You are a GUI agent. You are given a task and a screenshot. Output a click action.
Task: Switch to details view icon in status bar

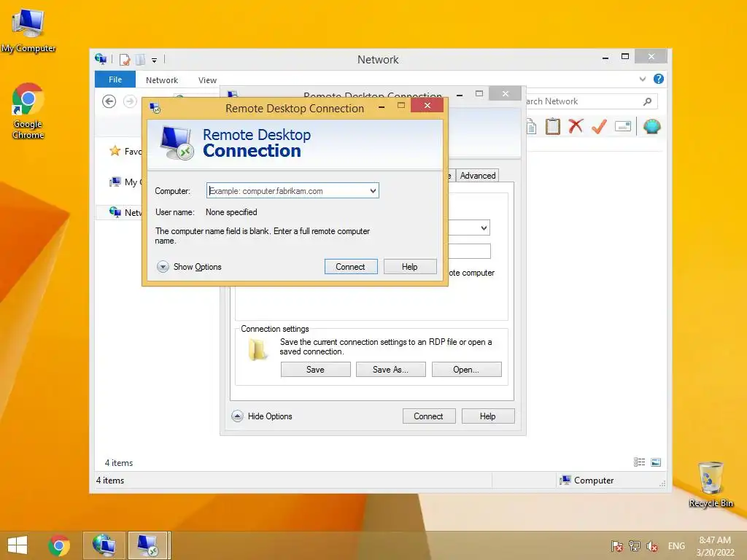pyautogui.click(x=639, y=462)
